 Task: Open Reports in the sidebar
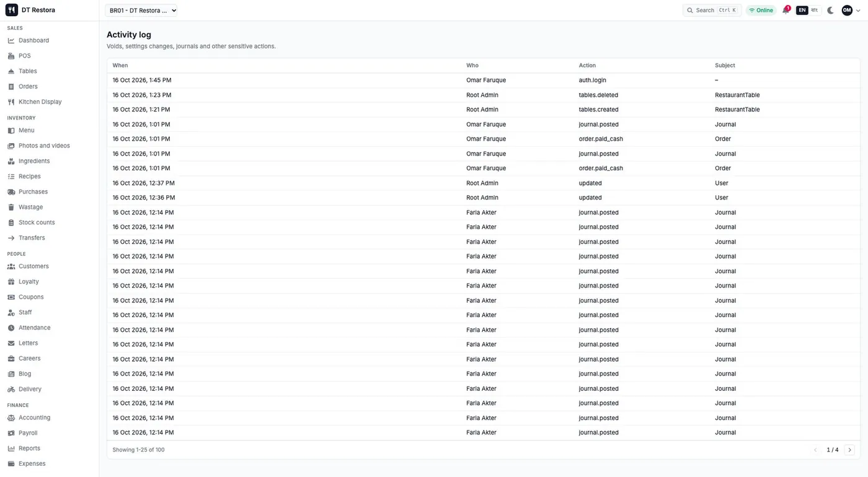(x=29, y=449)
